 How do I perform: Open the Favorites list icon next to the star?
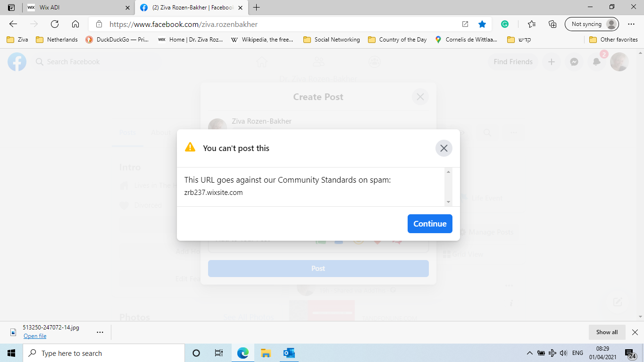tap(531, 24)
